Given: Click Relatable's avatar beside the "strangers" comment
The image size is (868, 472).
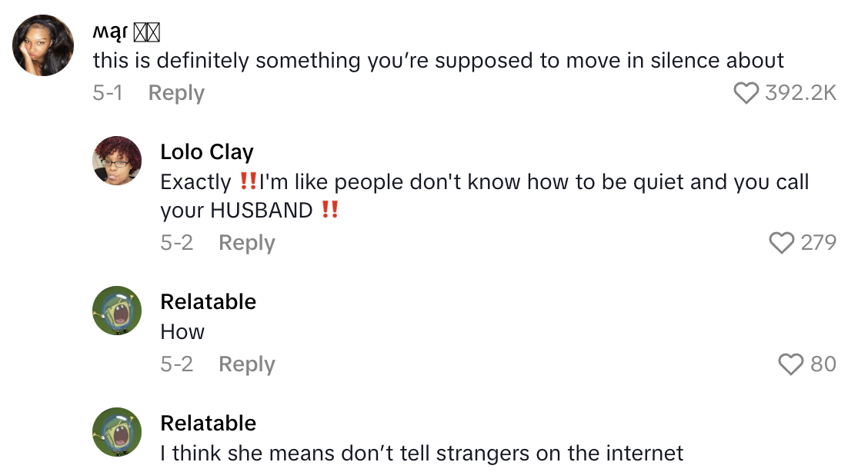Looking at the screenshot, I should click(x=117, y=432).
